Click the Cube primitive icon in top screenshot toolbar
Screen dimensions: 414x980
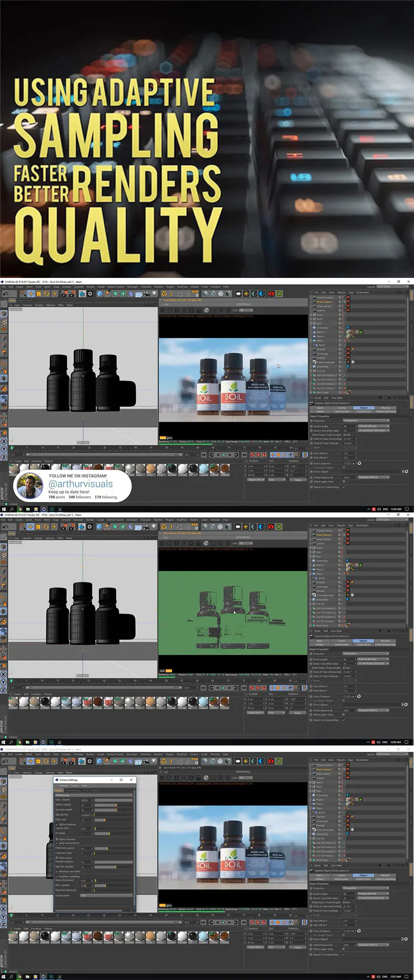point(100,294)
